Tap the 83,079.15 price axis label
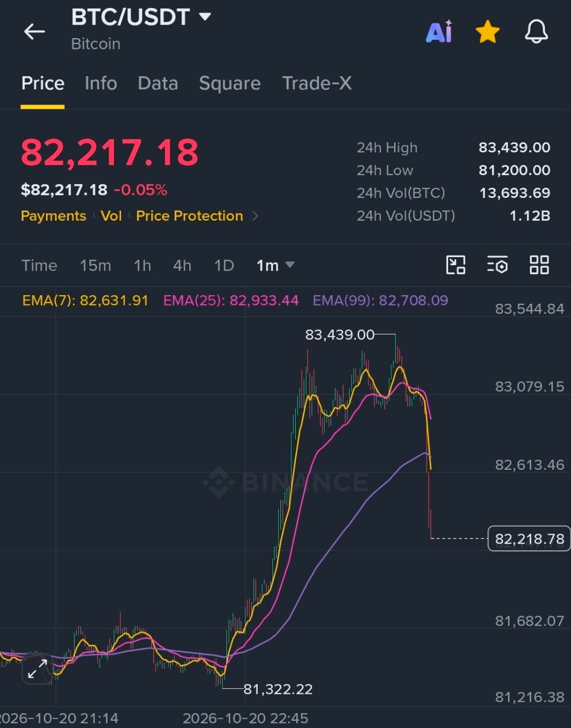Image resolution: width=571 pixels, height=728 pixels. pyautogui.click(x=529, y=387)
